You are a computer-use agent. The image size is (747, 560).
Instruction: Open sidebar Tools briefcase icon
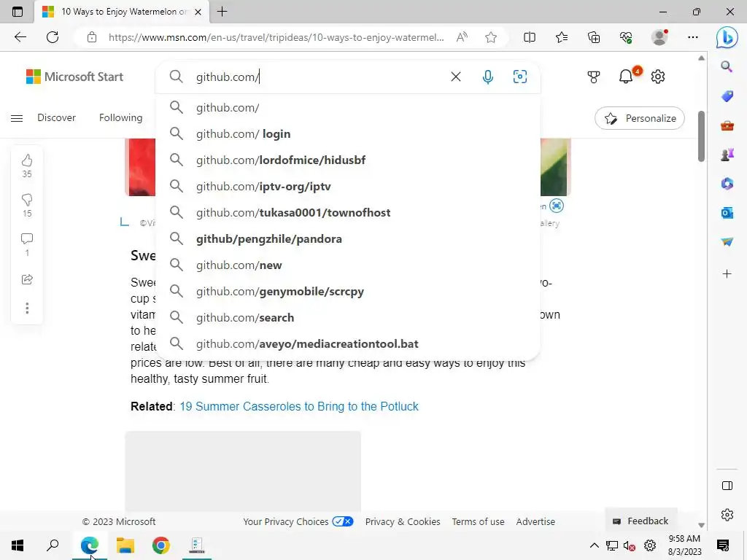point(727,125)
